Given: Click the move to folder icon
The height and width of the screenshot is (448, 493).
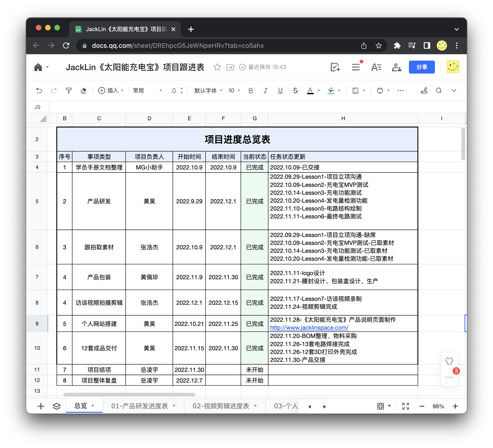Looking at the screenshot, I should tap(230, 67).
